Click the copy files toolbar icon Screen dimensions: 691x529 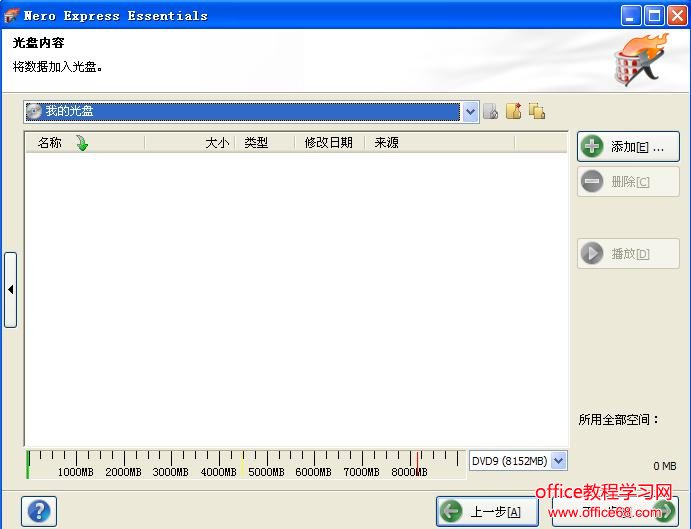(537, 111)
